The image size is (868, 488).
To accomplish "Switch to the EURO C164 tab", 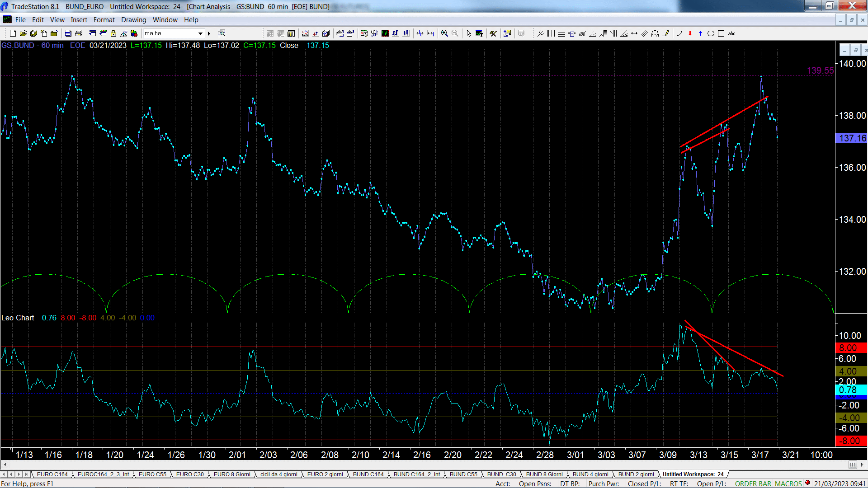I will click(x=52, y=474).
